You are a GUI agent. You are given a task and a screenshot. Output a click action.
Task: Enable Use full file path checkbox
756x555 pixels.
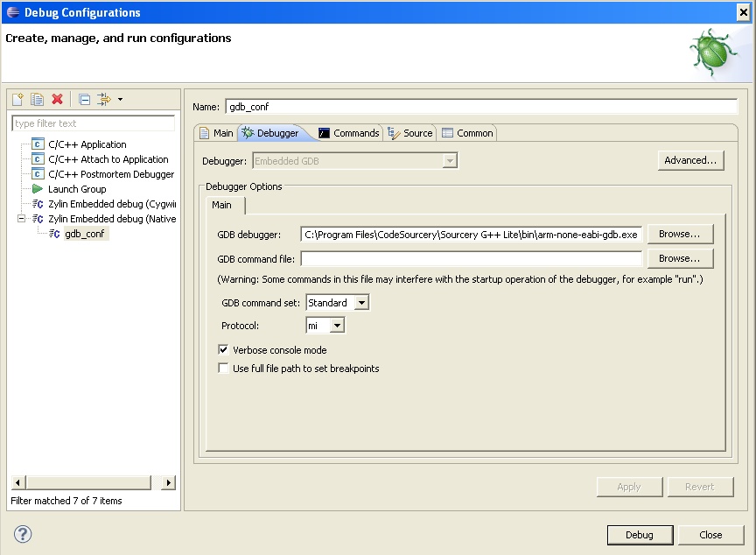(x=223, y=369)
